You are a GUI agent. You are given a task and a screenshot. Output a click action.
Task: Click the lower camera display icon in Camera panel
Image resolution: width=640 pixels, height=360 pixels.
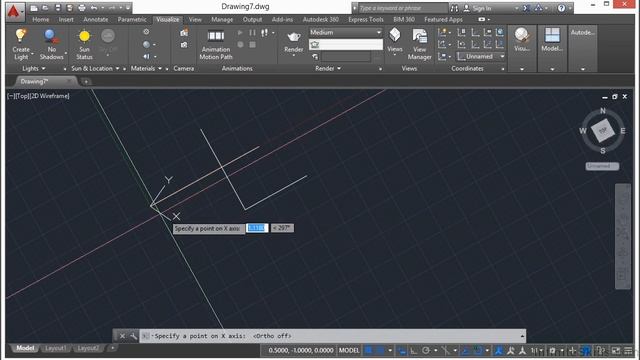pyautogui.click(x=184, y=45)
